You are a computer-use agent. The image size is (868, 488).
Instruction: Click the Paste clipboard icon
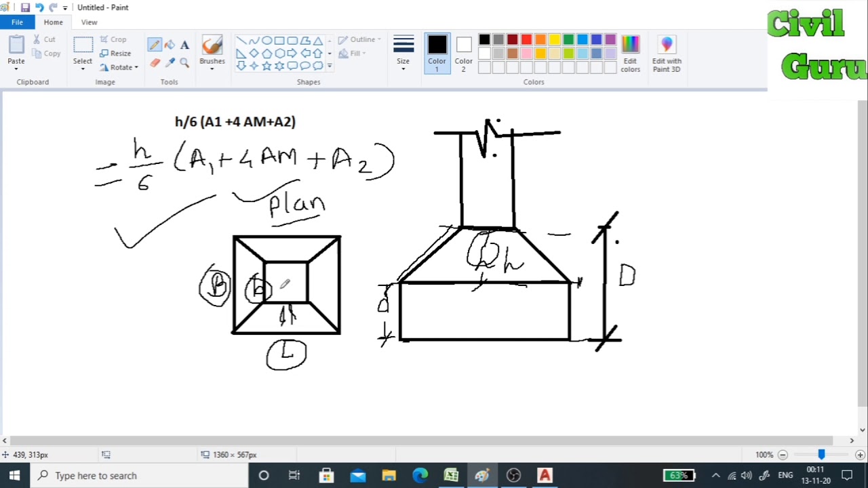tap(16, 45)
